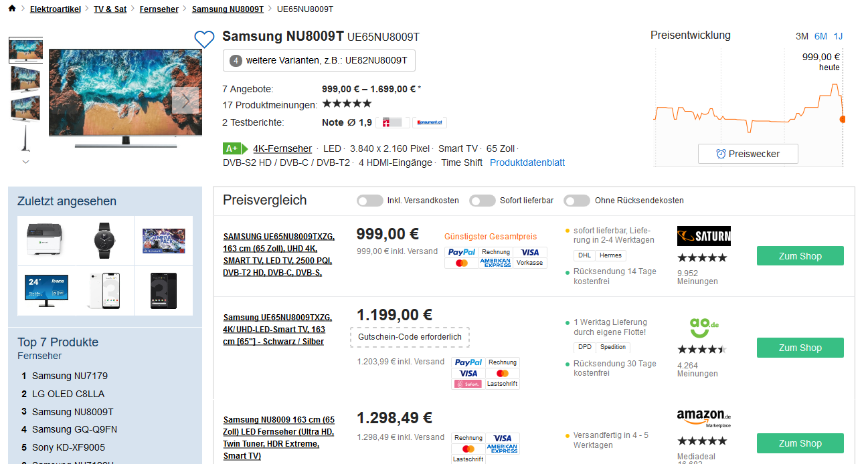Open the Konsument.at test report logo
868x464 pixels.
[429, 122]
